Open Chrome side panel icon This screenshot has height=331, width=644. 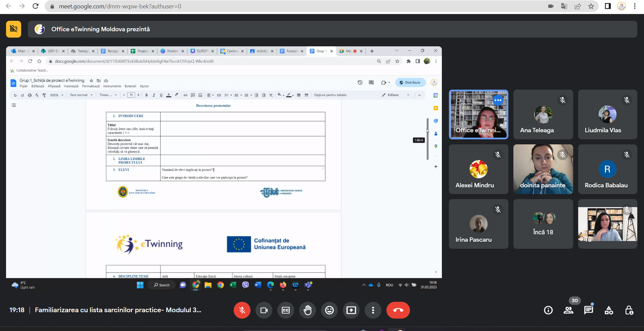[608, 6]
